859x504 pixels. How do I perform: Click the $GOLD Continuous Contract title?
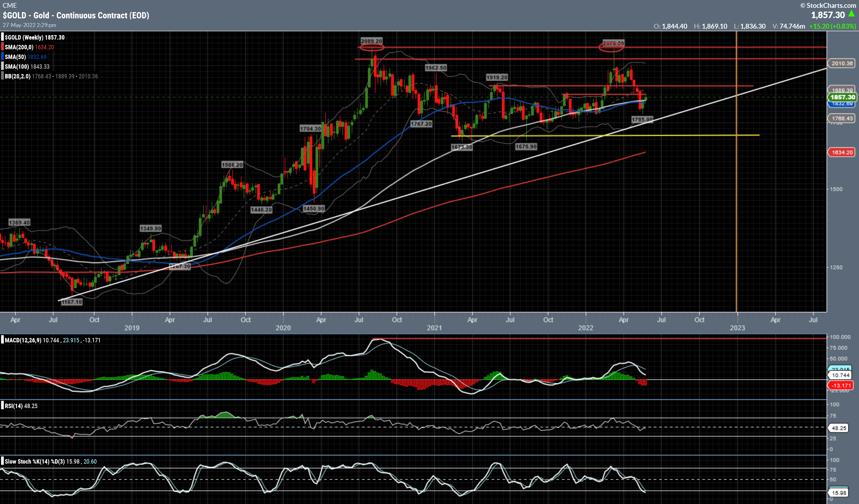[x=76, y=15]
